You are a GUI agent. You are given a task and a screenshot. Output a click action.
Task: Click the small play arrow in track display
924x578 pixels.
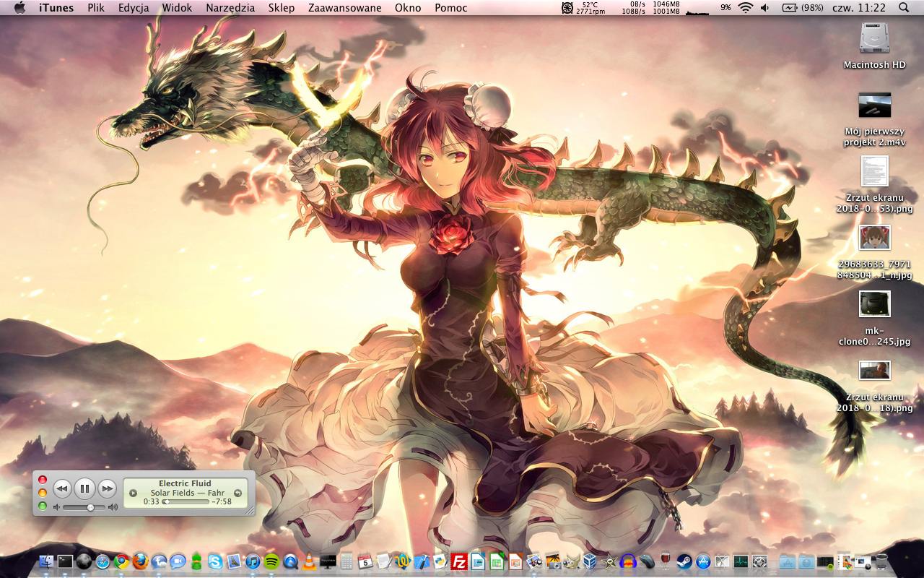coord(133,493)
